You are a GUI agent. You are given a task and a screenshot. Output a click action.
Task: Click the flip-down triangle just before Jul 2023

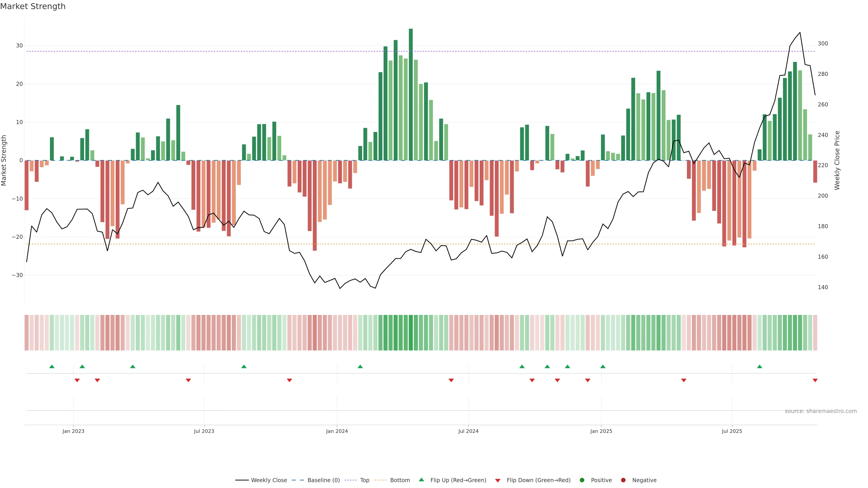[188, 380]
